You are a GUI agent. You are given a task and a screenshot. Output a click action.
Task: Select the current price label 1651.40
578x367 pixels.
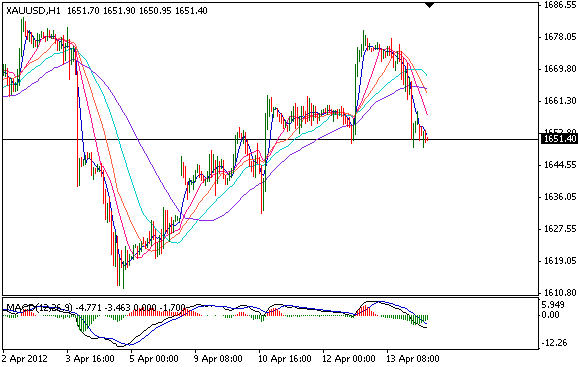click(x=559, y=139)
